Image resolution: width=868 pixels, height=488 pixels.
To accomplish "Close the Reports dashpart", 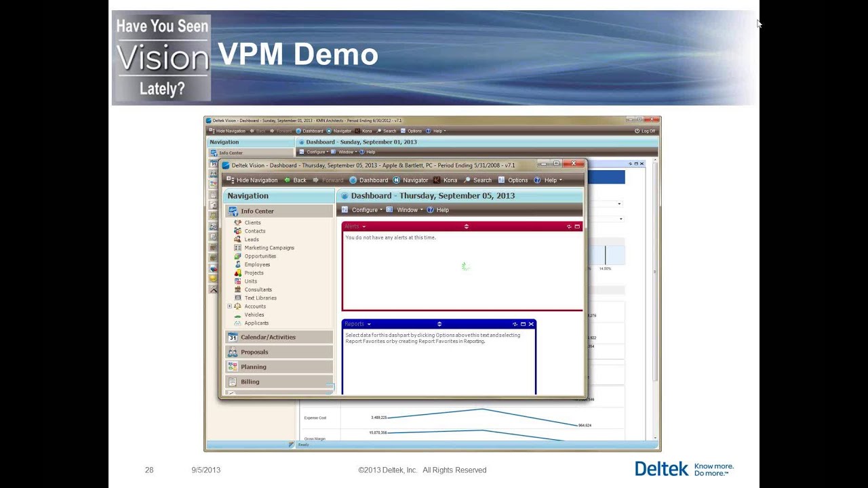I will click(x=531, y=324).
